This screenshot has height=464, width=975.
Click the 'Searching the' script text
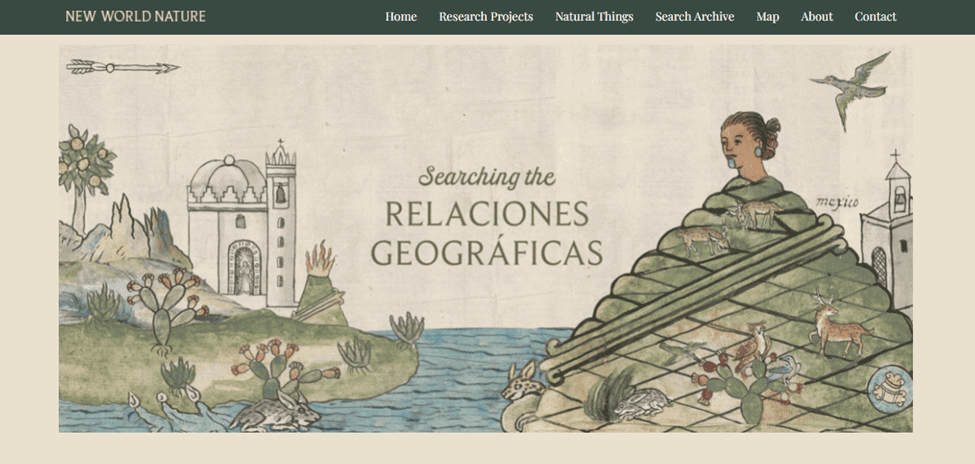pyautogui.click(x=486, y=177)
